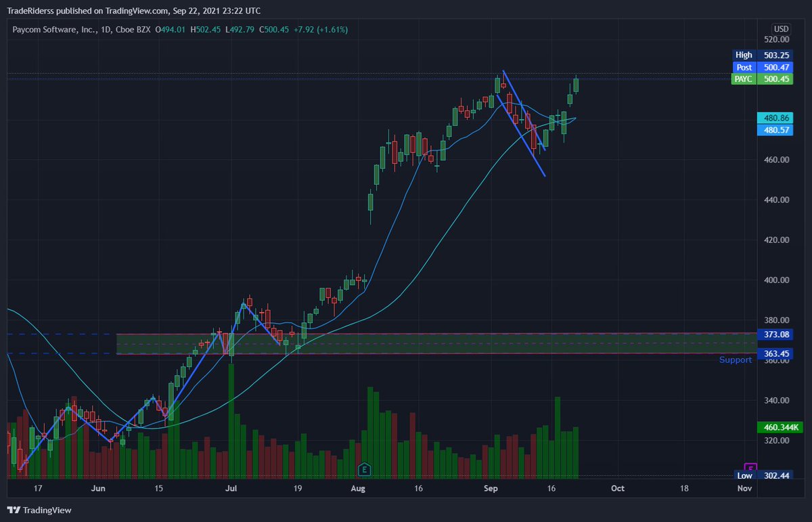Click the 'Jun' date axis label
812x522 pixels.
tap(98, 488)
